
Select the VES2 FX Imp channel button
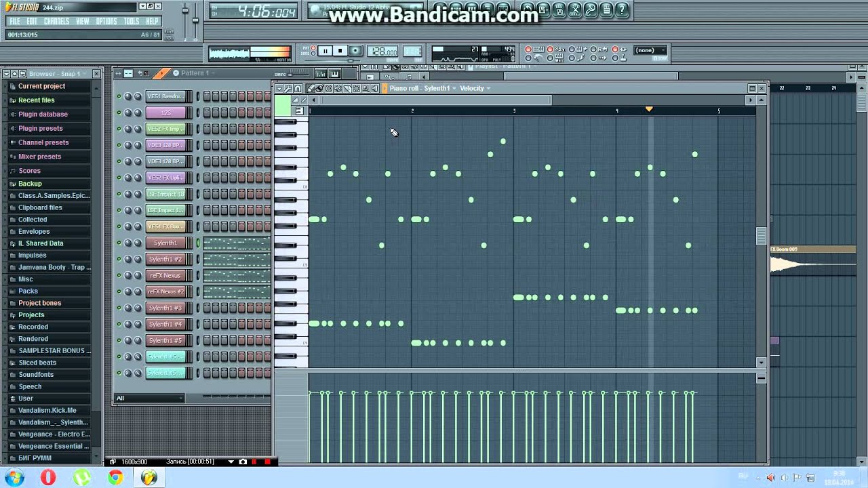click(165, 129)
